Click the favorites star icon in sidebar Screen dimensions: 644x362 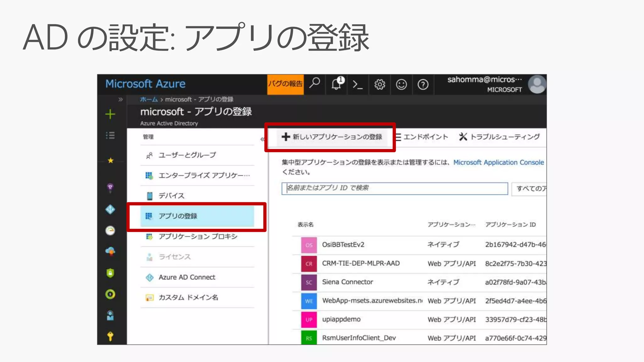(x=110, y=161)
